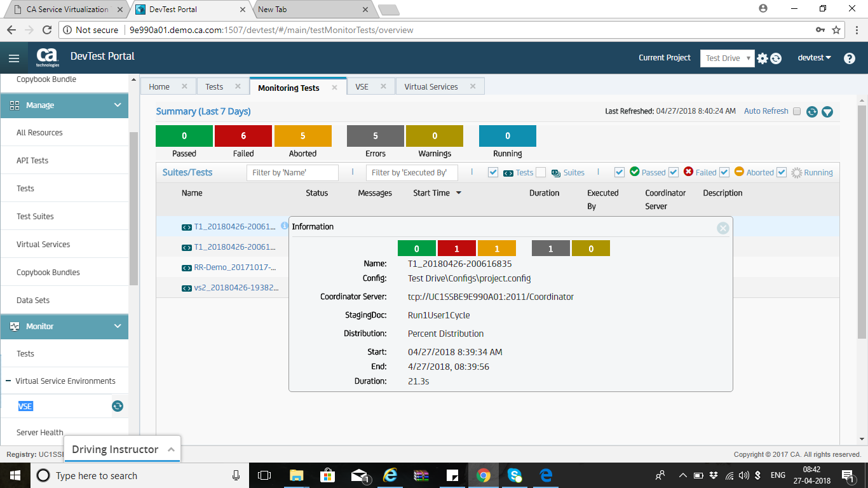868x488 pixels.
Task: Expand the Driving Instructor panel chevron
Action: tap(171, 450)
